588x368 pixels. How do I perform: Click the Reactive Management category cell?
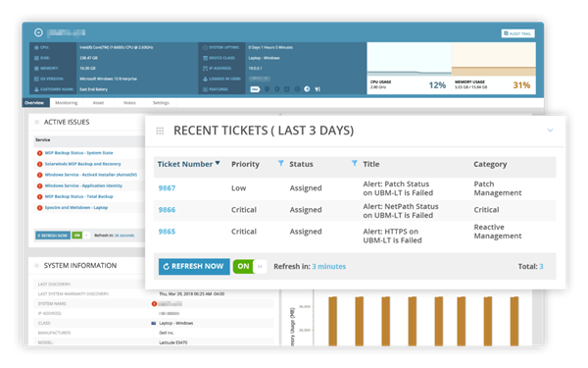[x=498, y=232]
